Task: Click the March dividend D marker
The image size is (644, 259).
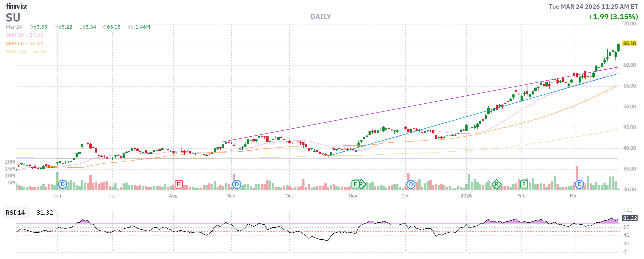Action: [579, 185]
